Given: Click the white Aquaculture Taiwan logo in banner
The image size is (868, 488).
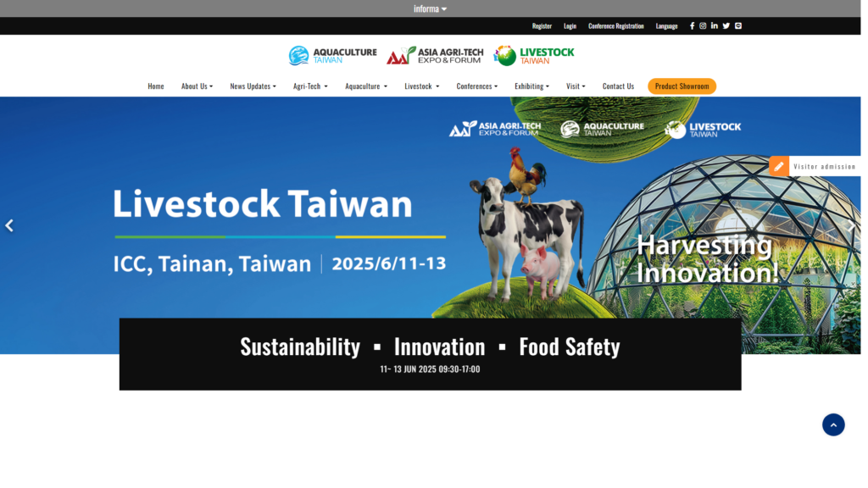Looking at the screenshot, I should (x=603, y=129).
